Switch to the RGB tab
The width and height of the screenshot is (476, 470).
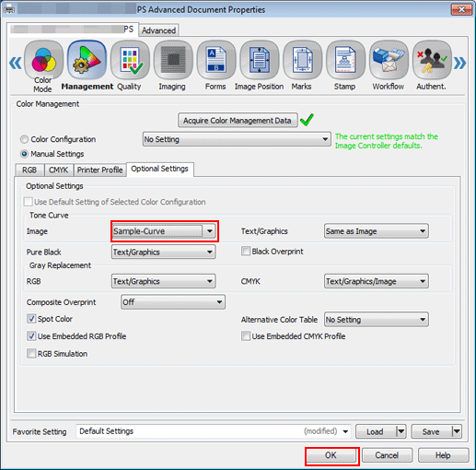pyautogui.click(x=29, y=170)
